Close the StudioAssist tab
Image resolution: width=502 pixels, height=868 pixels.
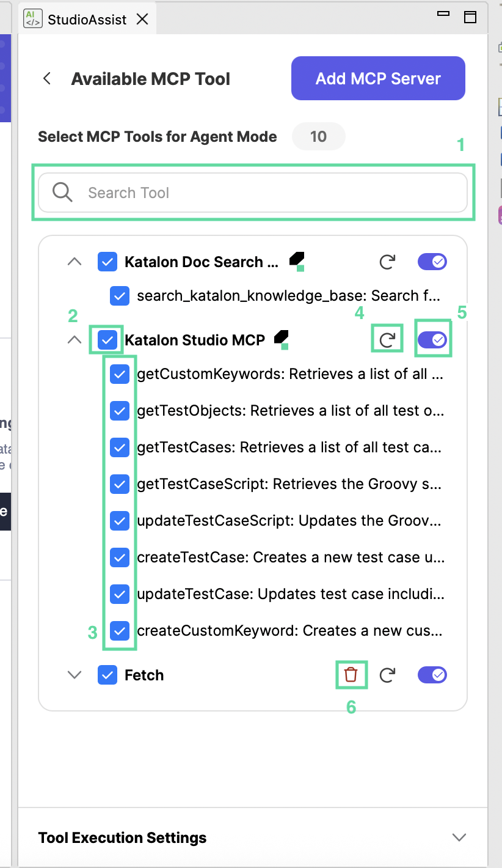tap(142, 19)
